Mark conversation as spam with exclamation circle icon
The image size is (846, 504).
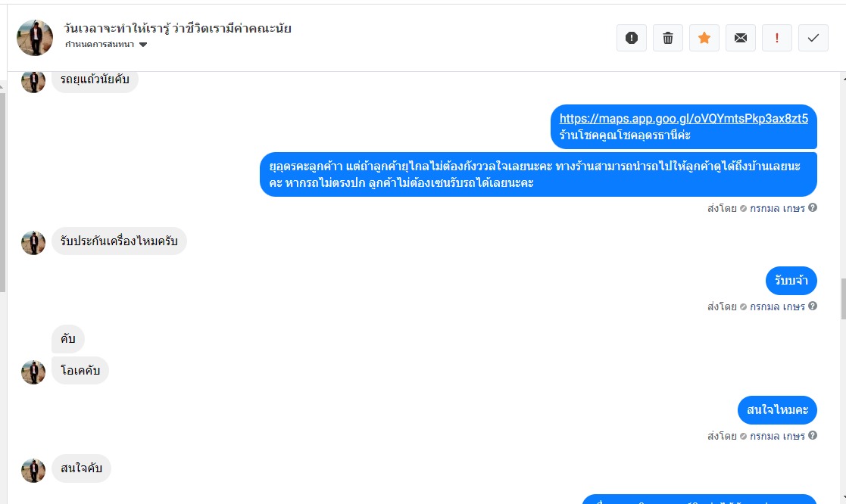[631, 38]
